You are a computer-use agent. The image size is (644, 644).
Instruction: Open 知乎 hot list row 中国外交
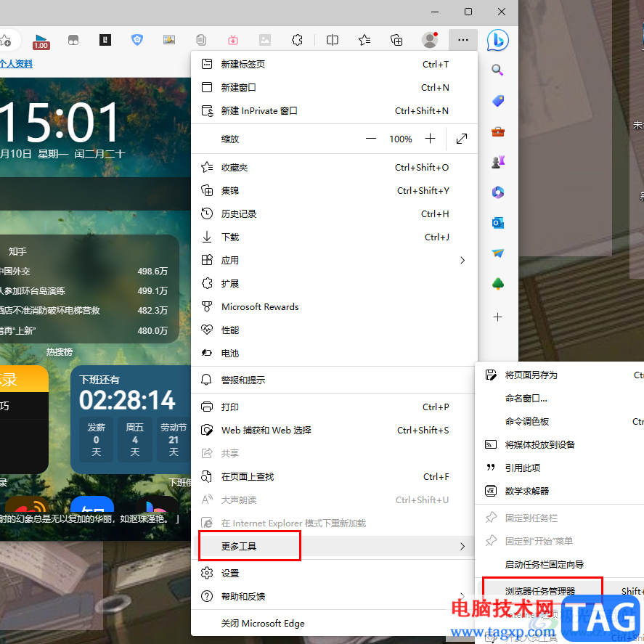pyautogui.click(x=83, y=272)
